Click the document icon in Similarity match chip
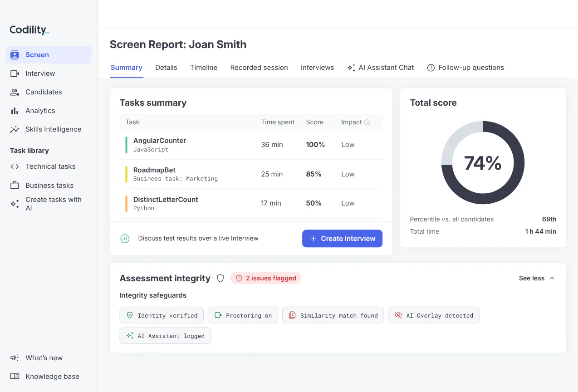The width and height of the screenshot is (578, 392). click(x=292, y=315)
